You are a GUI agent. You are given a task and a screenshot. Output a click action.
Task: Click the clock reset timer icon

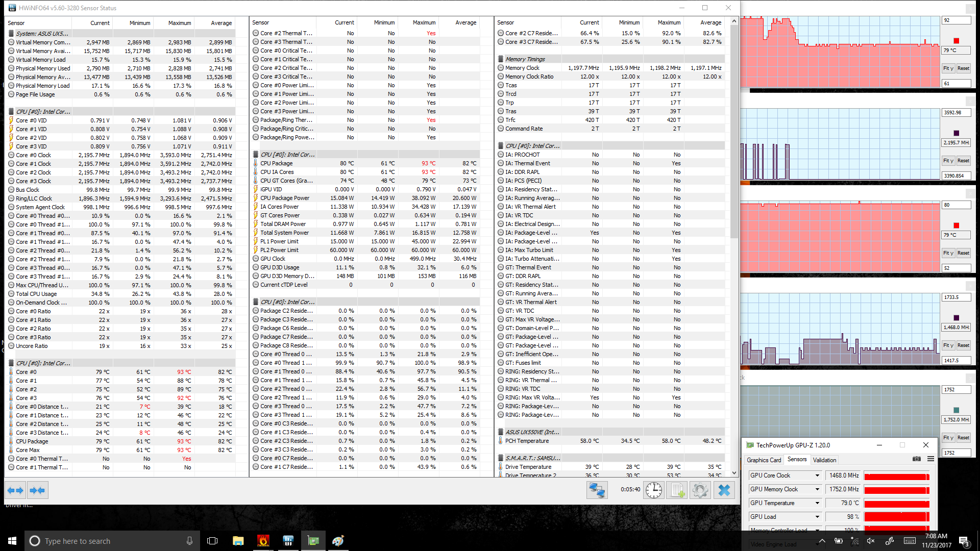(x=653, y=490)
